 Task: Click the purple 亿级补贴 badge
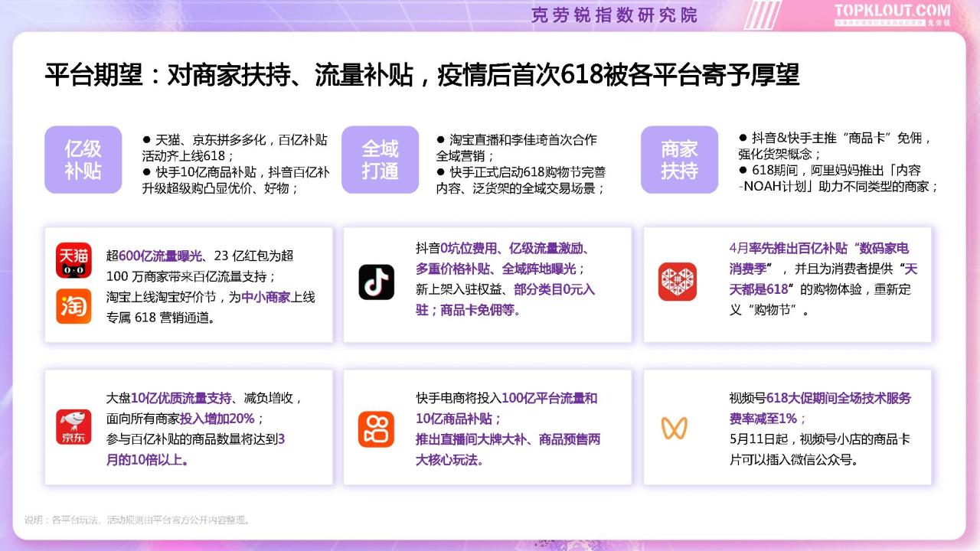83,159
